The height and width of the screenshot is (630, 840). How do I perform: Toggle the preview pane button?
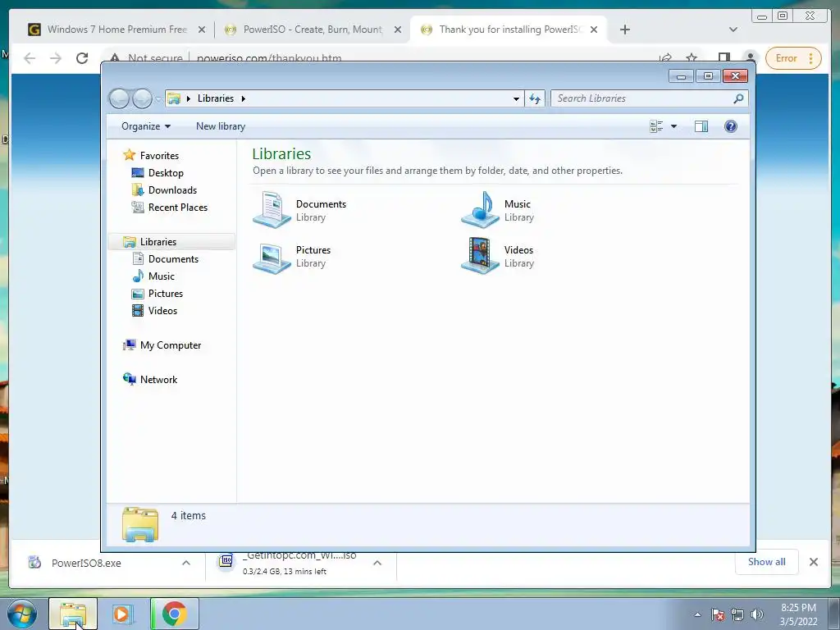(701, 126)
